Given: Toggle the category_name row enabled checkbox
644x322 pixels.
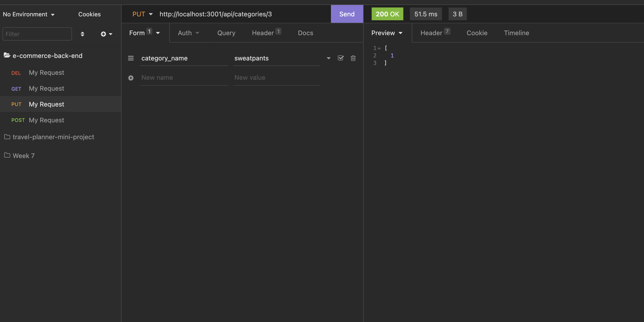Looking at the screenshot, I should [x=341, y=58].
